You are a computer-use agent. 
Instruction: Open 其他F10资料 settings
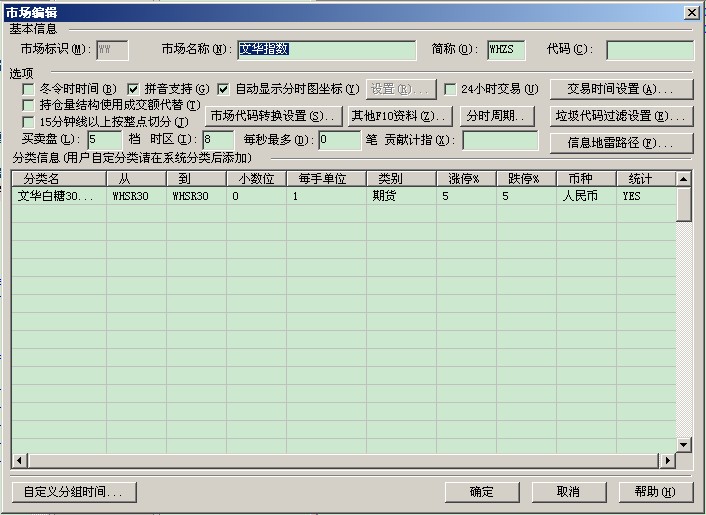click(x=398, y=116)
